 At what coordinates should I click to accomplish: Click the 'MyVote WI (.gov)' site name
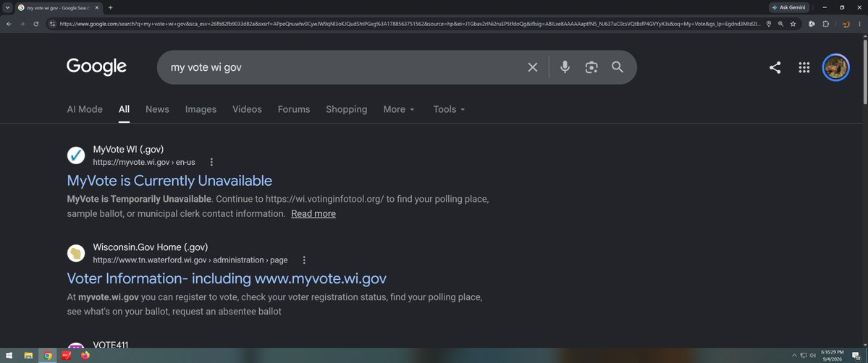128,150
